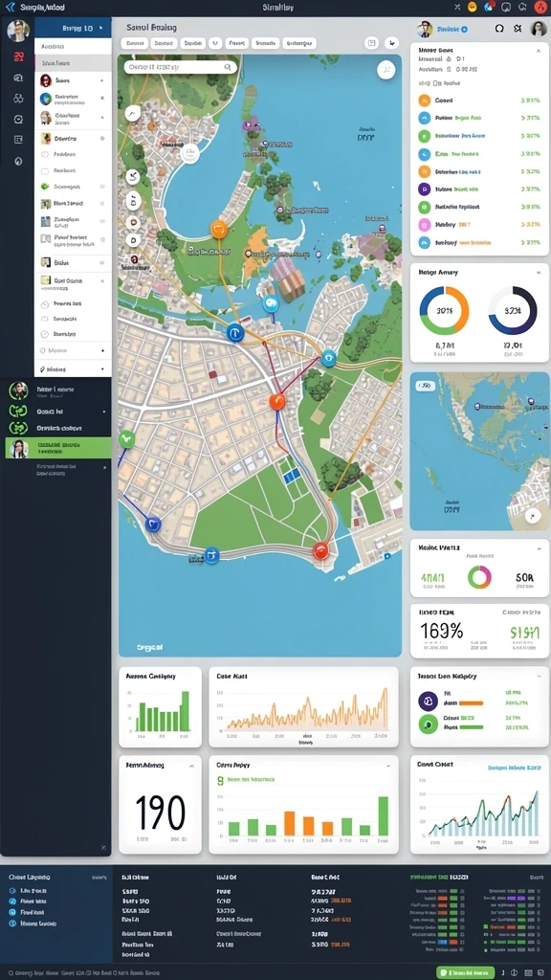Select the first pill tab above the map

[134, 43]
